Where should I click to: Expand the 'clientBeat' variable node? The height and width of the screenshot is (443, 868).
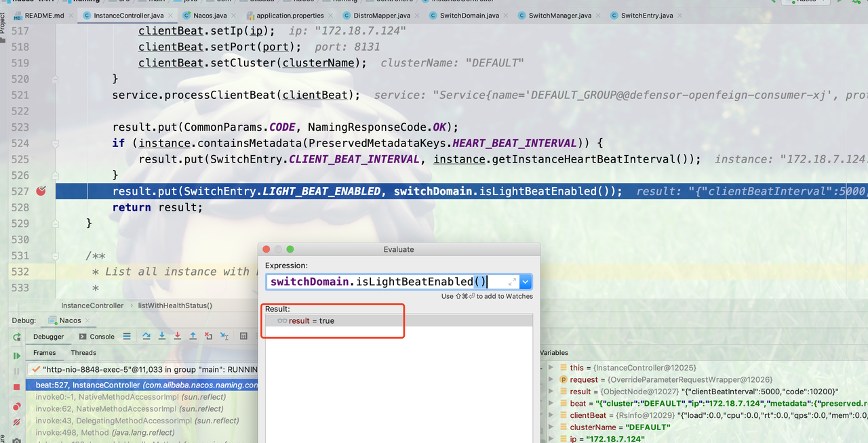551,415
